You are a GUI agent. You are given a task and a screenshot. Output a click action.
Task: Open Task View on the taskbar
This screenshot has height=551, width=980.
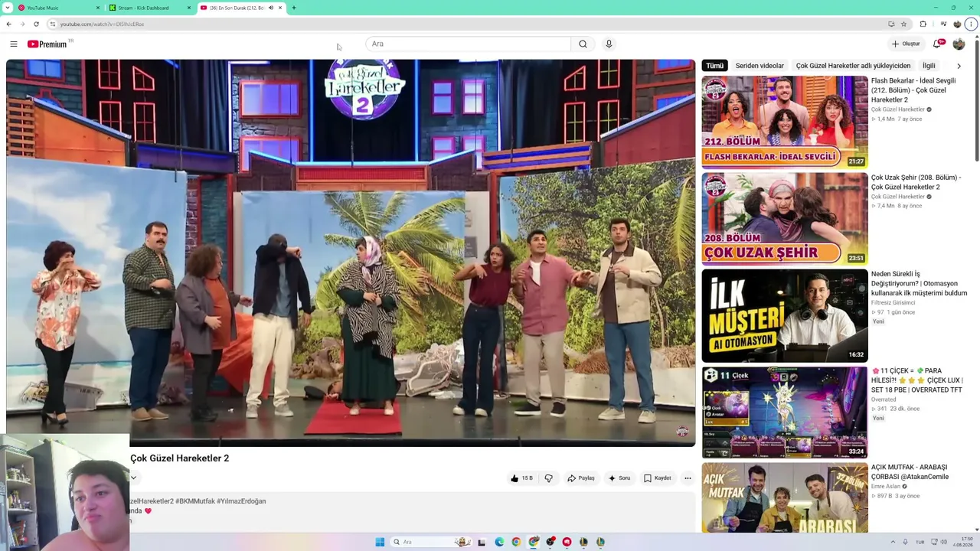click(482, 542)
